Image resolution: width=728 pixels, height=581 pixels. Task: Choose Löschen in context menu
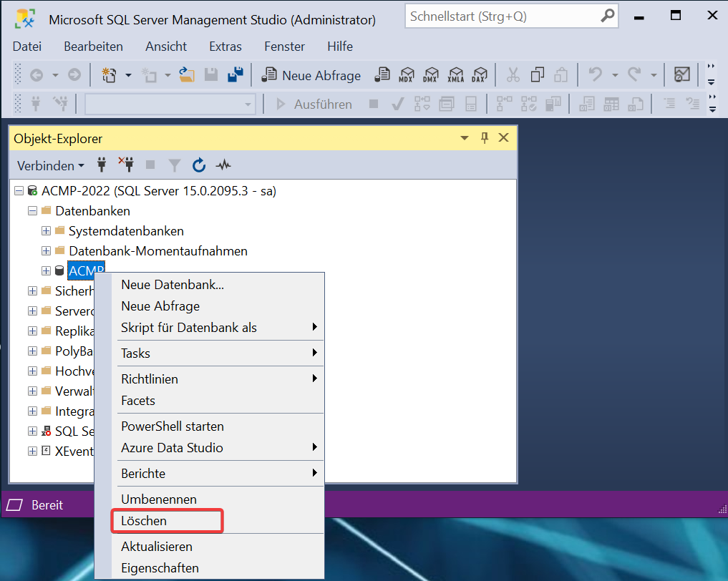218,521
